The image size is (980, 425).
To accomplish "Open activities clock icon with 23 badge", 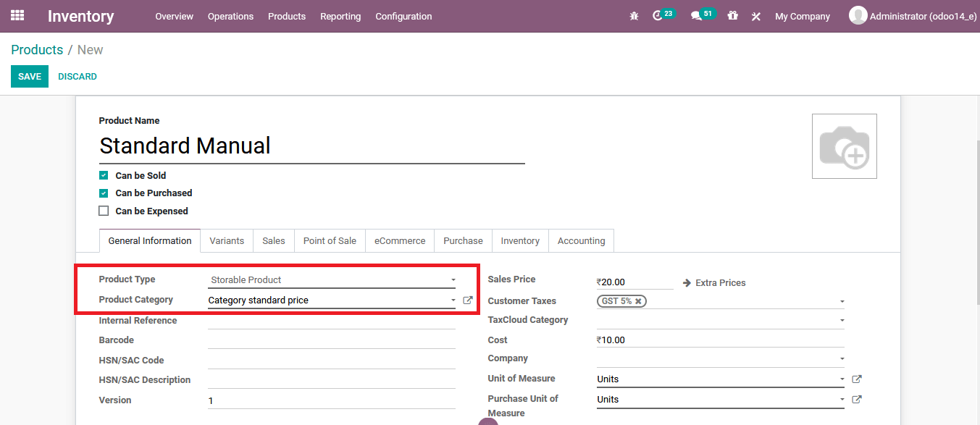I will [658, 16].
